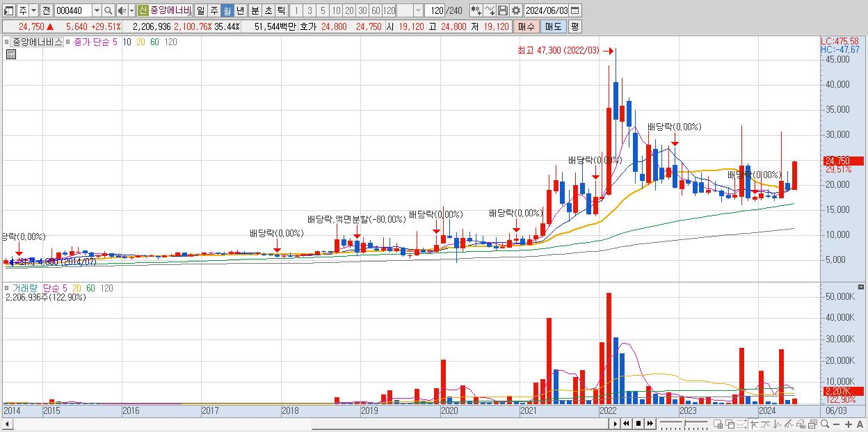The height and width of the screenshot is (432, 868).
Task: Switch to daily chart 일
Action: (x=200, y=10)
